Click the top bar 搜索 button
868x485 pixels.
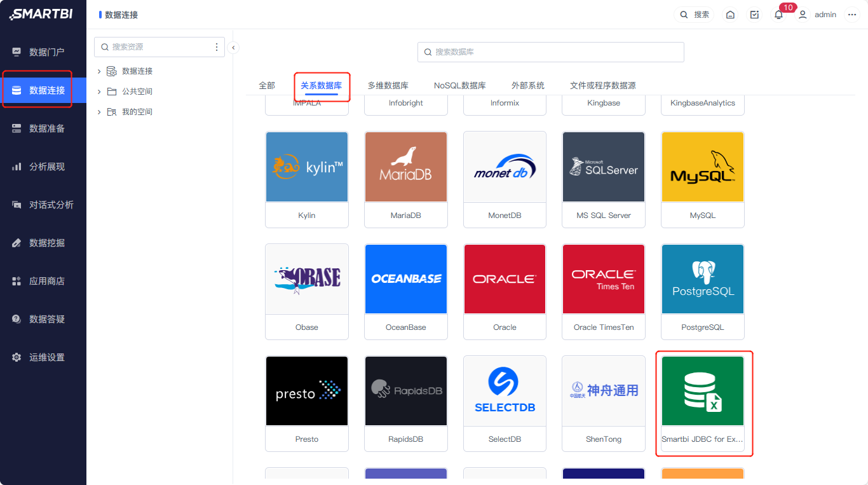click(695, 15)
